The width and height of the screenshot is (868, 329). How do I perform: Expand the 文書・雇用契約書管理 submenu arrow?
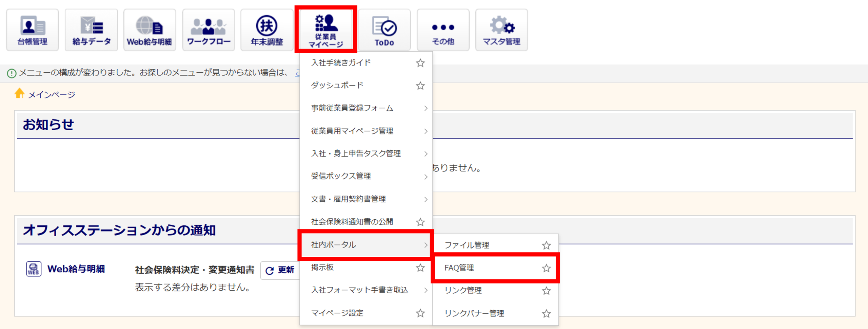426,199
